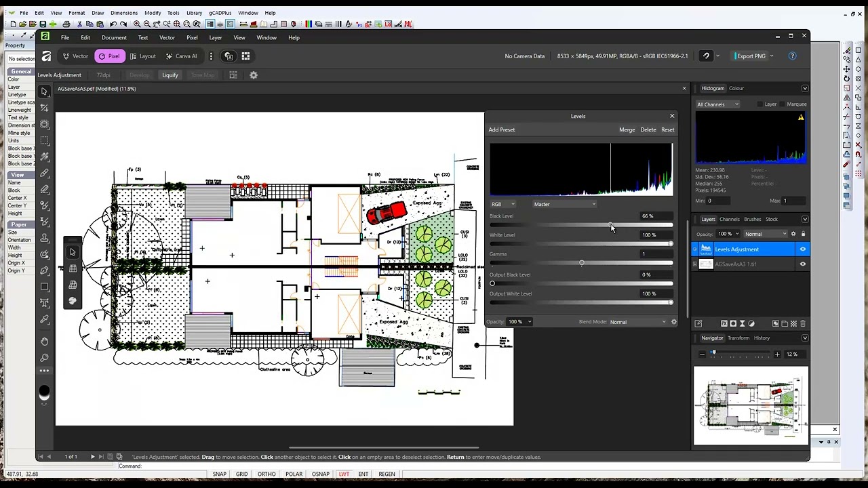Expand the Export PNG options arrow
This screenshot has width=868, height=488.
point(772,56)
